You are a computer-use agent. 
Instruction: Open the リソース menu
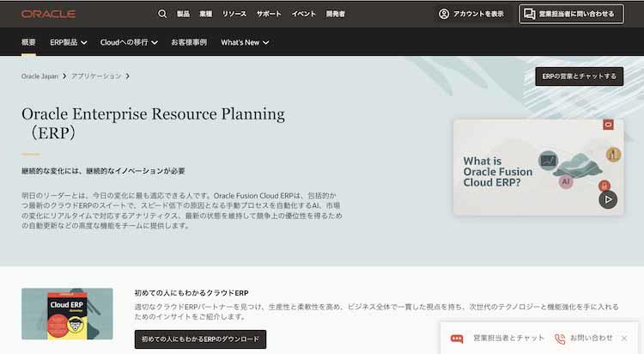click(234, 14)
